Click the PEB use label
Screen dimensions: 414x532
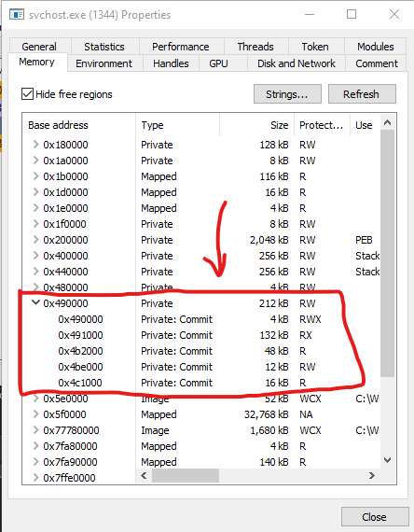pyautogui.click(x=364, y=240)
